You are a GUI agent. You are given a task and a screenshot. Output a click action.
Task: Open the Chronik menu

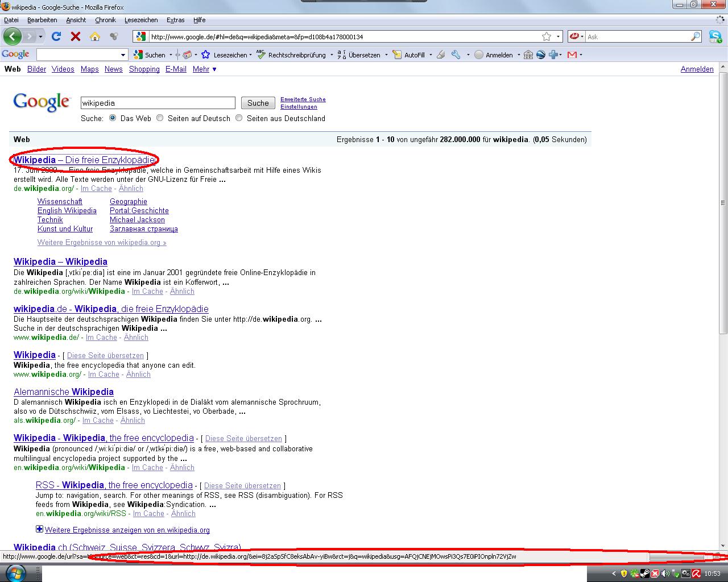(x=105, y=20)
